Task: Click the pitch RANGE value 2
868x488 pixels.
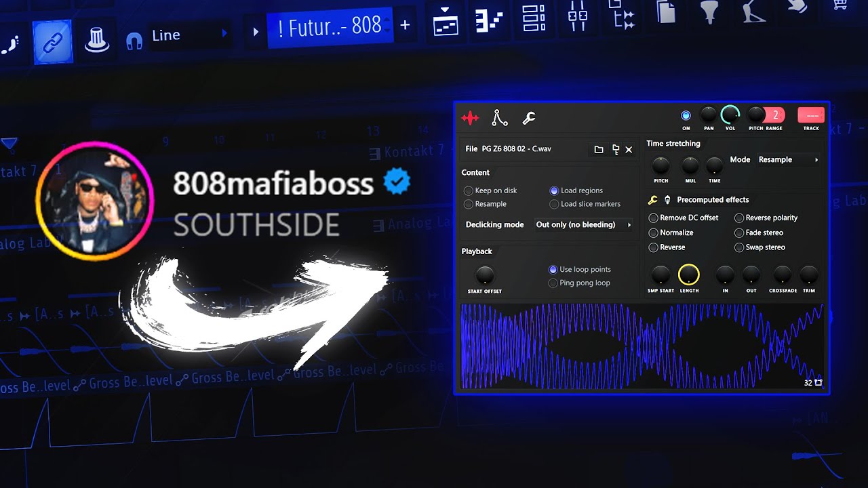Action: click(776, 115)
